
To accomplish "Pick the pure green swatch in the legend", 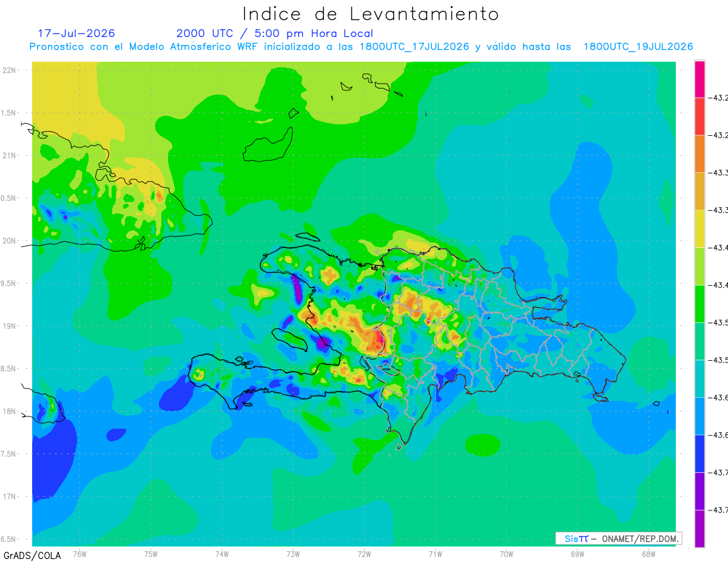I will point(699,304).
